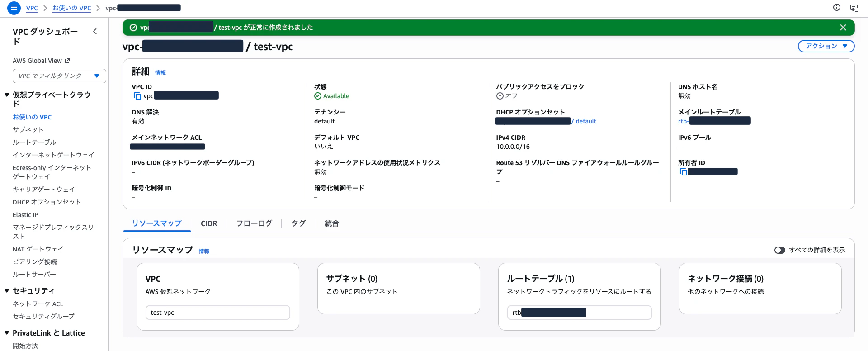
Task: Open the main route table rtb- link
Action: (714, 121)
